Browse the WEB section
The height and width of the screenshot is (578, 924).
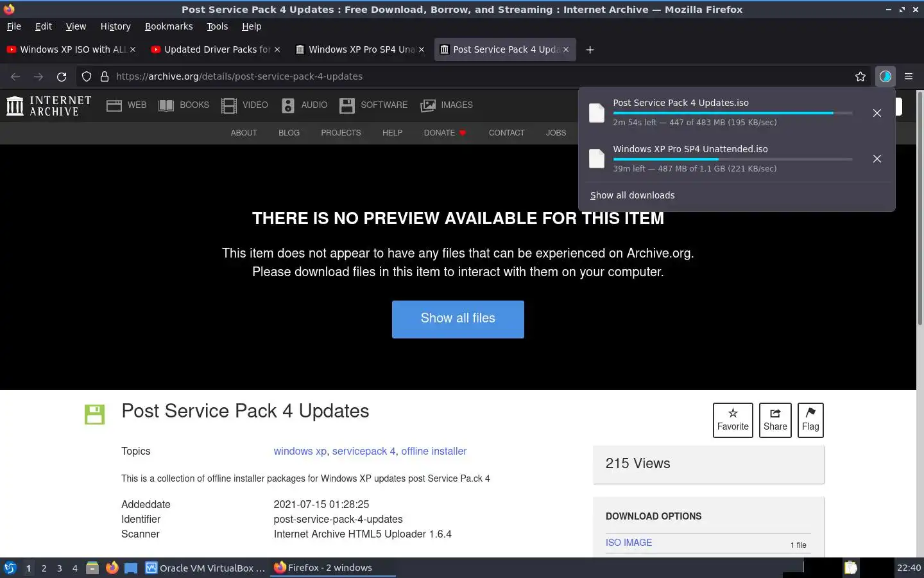[x=126, y=105]
